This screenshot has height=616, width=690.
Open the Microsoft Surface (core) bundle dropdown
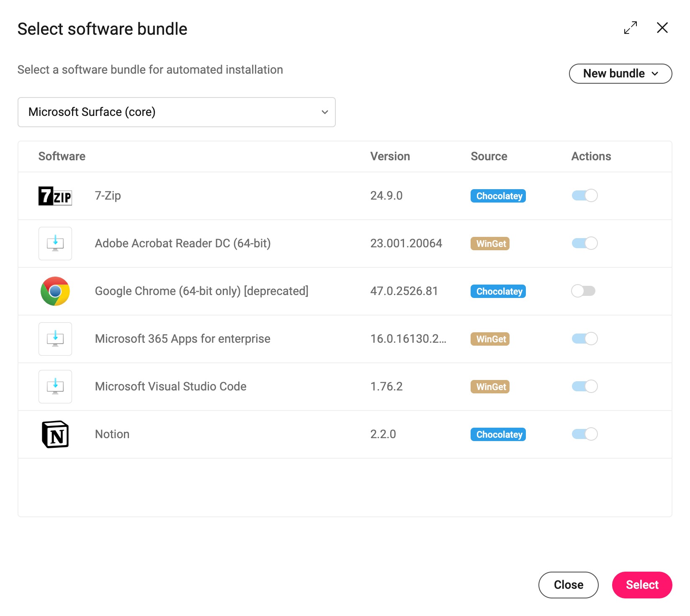177,112
